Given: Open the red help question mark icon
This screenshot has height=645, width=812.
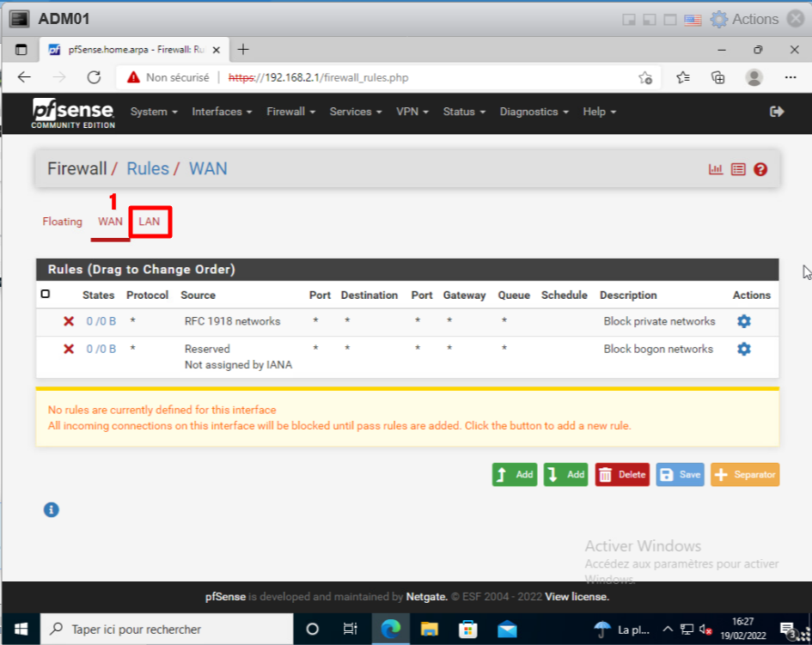Looking at the screenshot, I should pos(760,169).
